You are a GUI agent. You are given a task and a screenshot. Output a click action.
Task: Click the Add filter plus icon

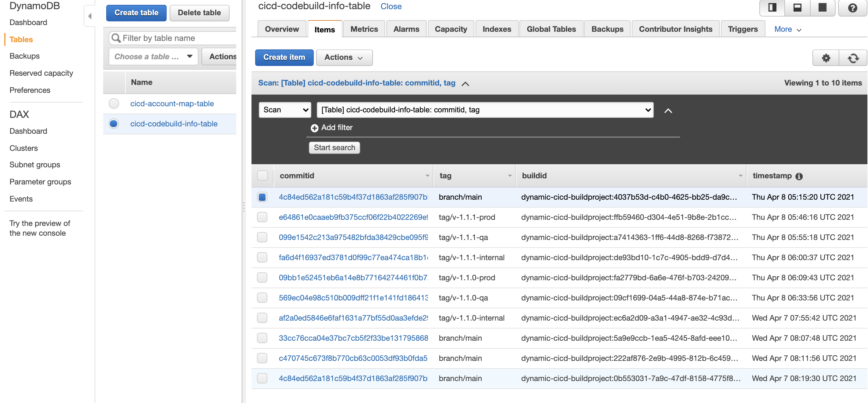click(x=314, y=128)
